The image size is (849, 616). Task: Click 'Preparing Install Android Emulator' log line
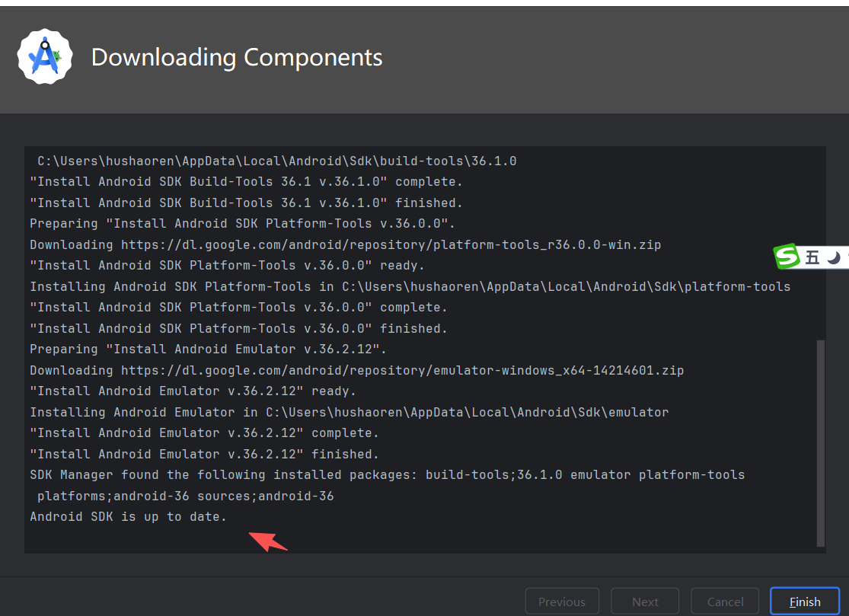click(208, 349)
